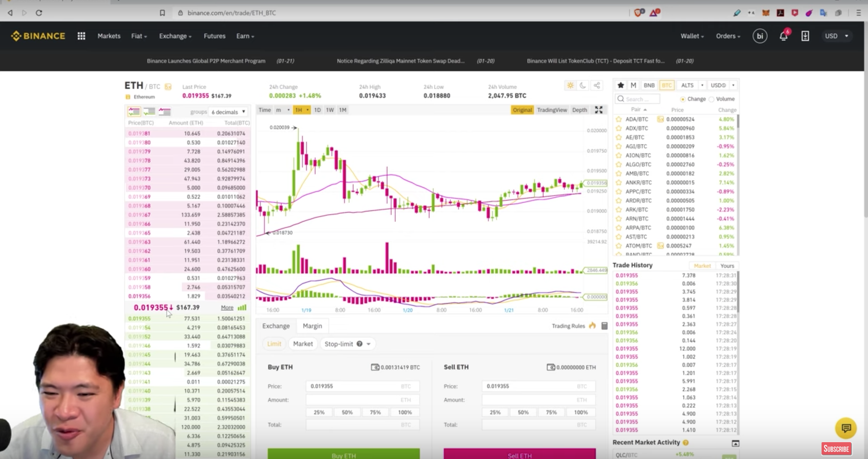
Task: Open the Orders dropdown
Action: tap(728, 36)
